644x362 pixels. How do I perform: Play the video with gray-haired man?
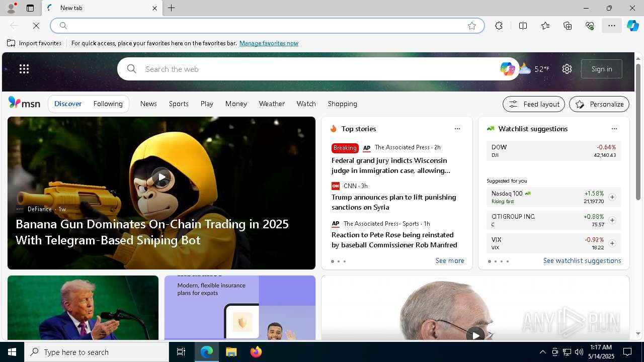tap(475, 335)
